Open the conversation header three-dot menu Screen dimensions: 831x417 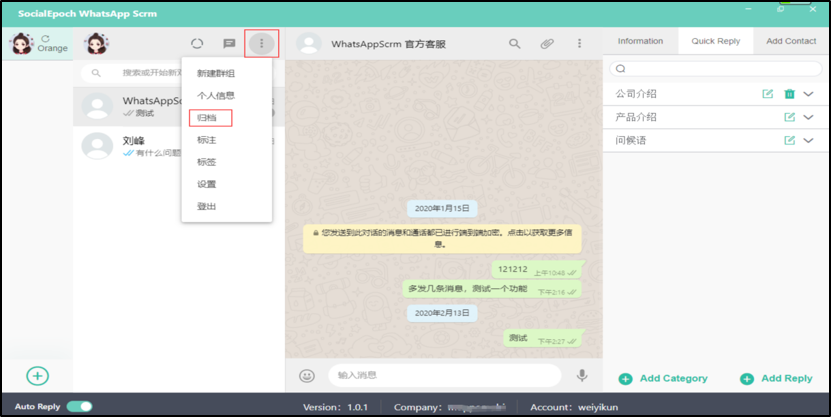(579, 43)
